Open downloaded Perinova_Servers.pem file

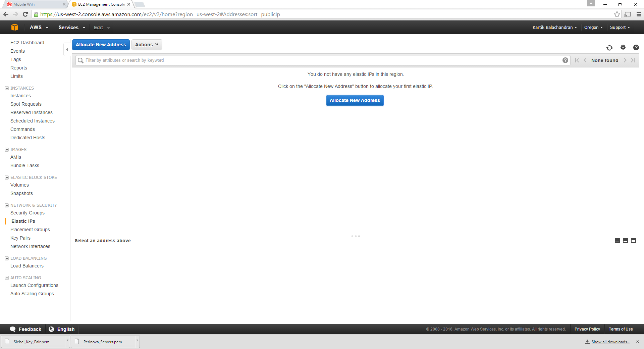point(103,342)
